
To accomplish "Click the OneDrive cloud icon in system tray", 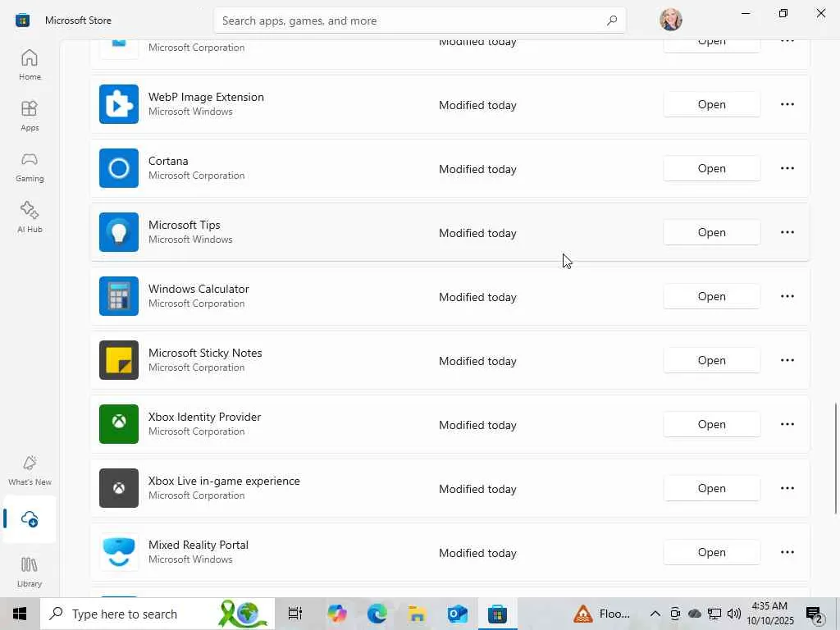I will pos(695,614).
